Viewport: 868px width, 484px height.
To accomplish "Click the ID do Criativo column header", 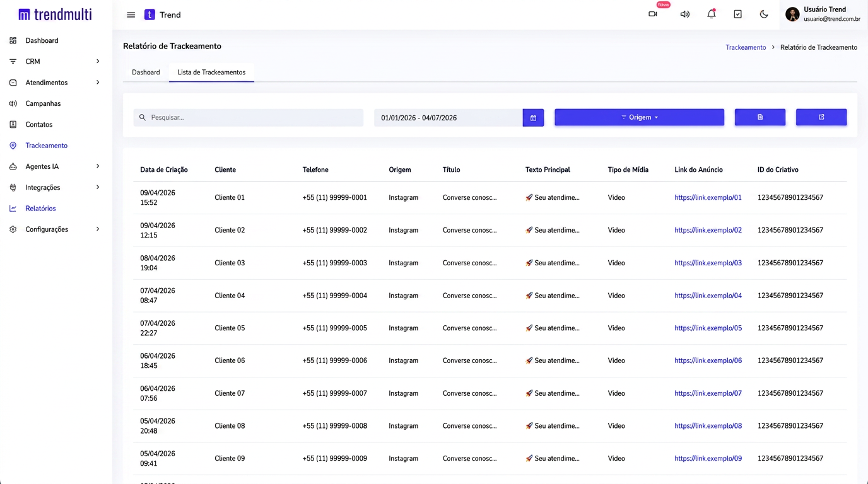I will click(x=778, y=170).
